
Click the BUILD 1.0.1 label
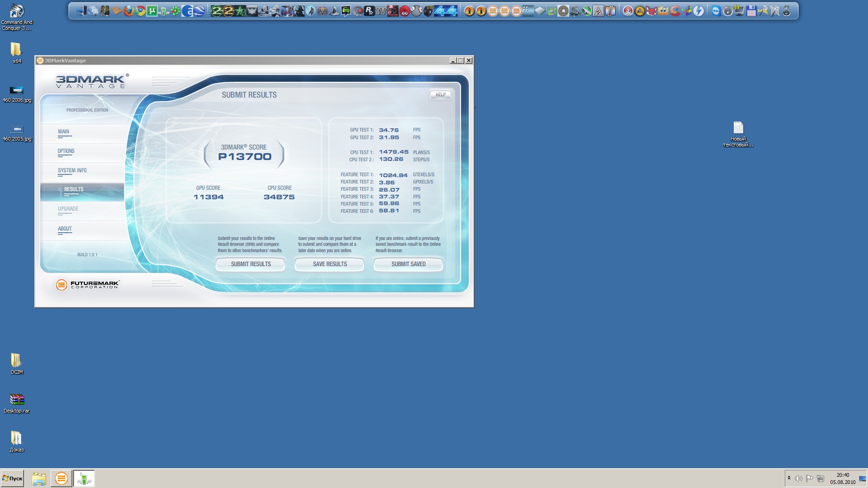[x=87, y=255]
